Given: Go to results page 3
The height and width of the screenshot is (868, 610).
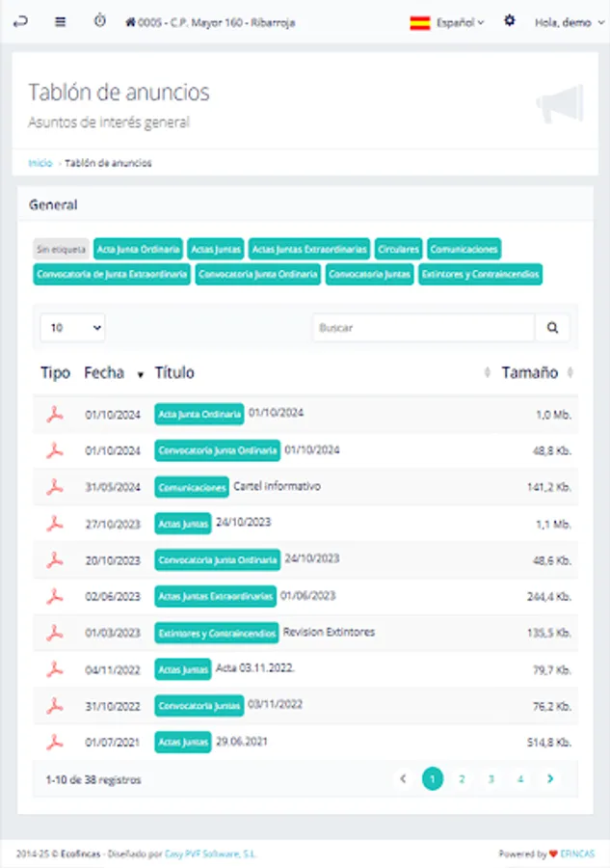Looking at the screenshot, I should click(x=491, y=777).
